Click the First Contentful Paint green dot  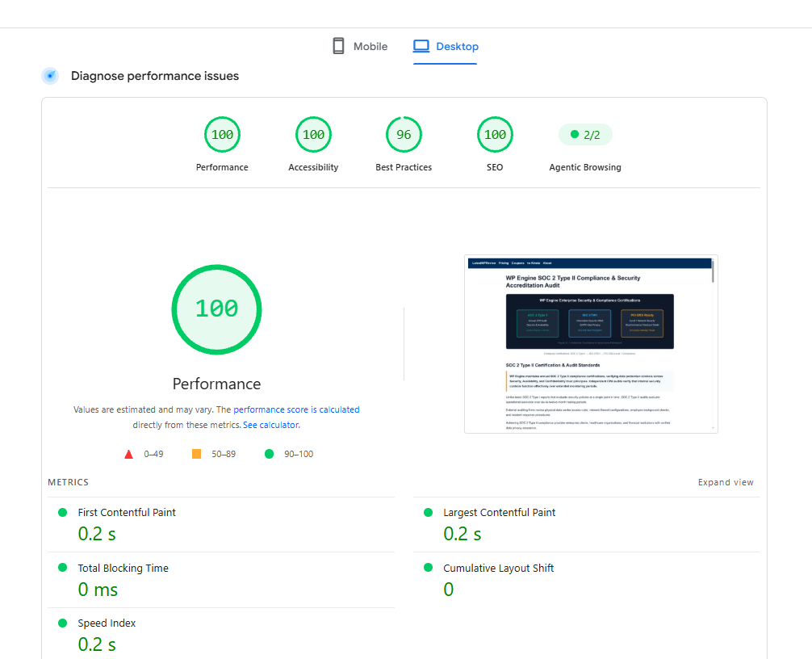[x=63, y=512]
